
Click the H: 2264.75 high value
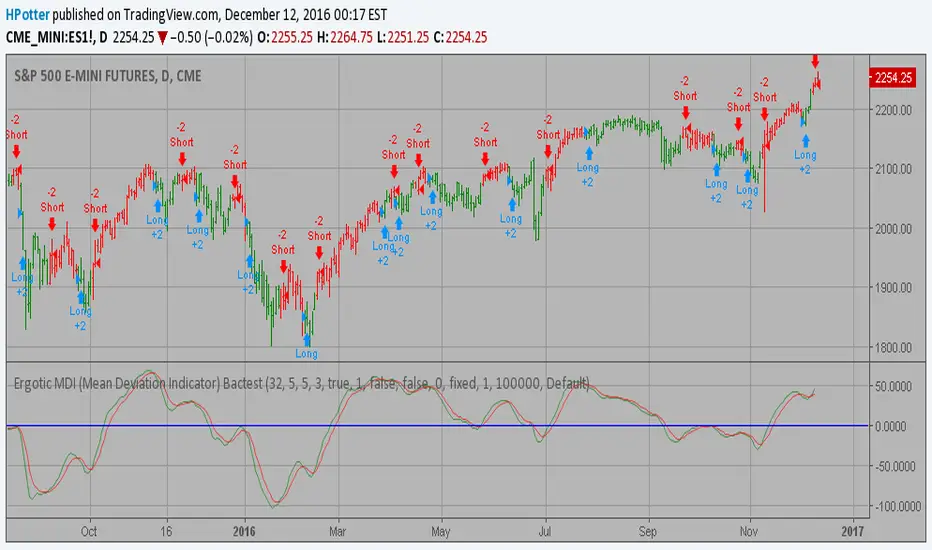(x=345, y=37)
